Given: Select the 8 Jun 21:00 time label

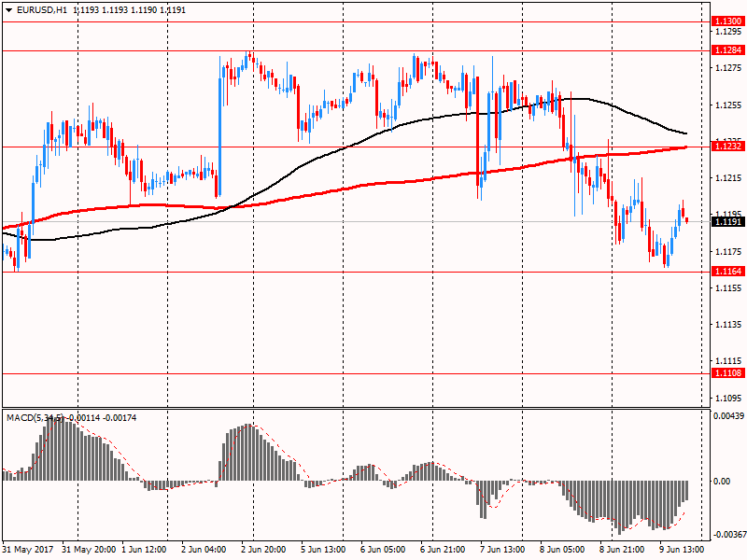Looking at the screenshot, I should pos(622,550).
